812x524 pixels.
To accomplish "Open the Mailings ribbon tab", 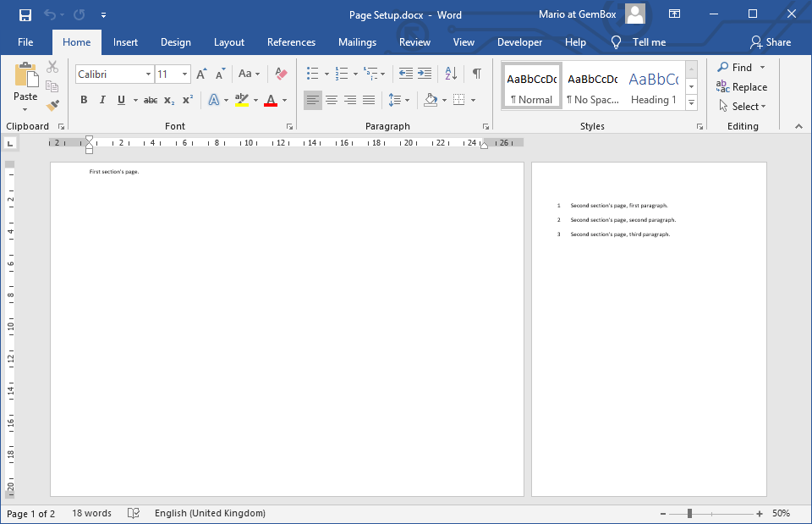I will click(357, 42).
